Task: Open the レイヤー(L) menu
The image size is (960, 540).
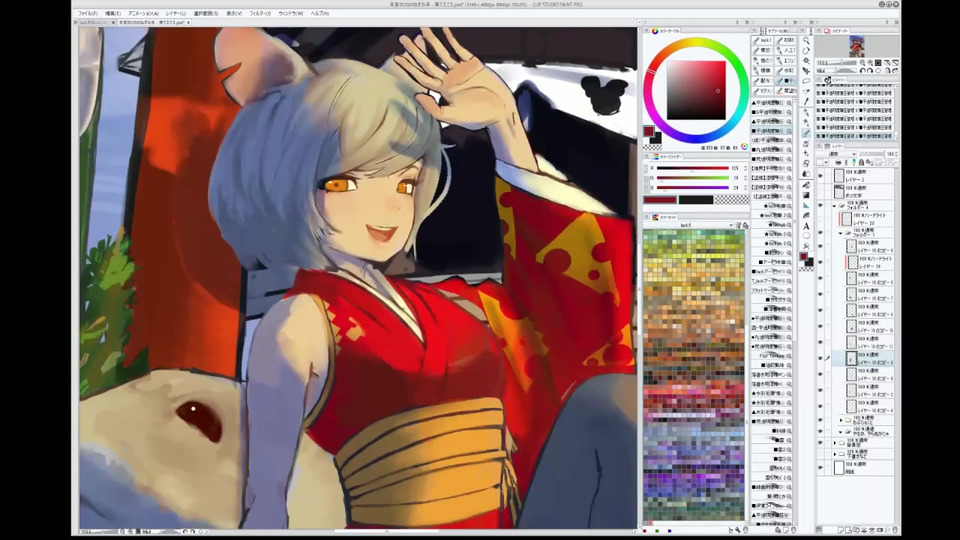Action: pos(176,13)
